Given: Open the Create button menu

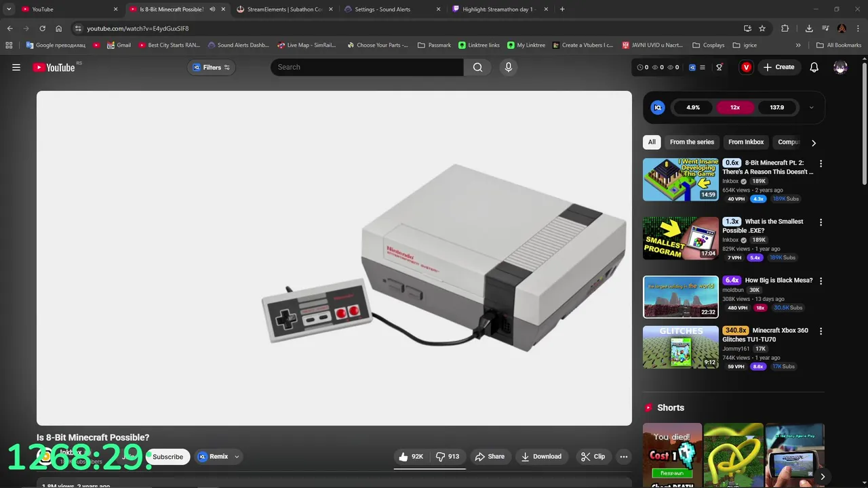Looking at the screenshot, I should point(778,67).
